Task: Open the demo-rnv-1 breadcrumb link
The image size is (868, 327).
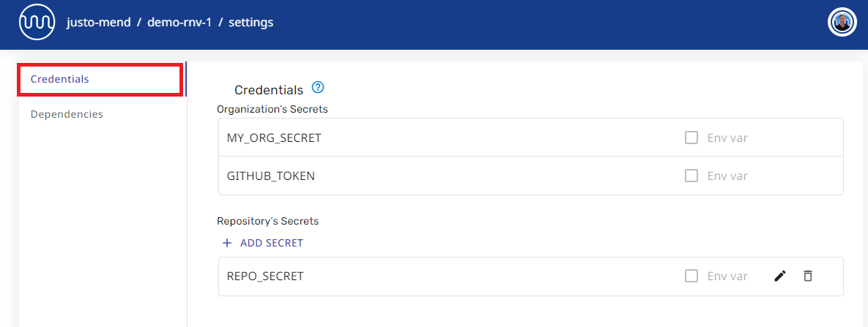Action: click(179, 23)
